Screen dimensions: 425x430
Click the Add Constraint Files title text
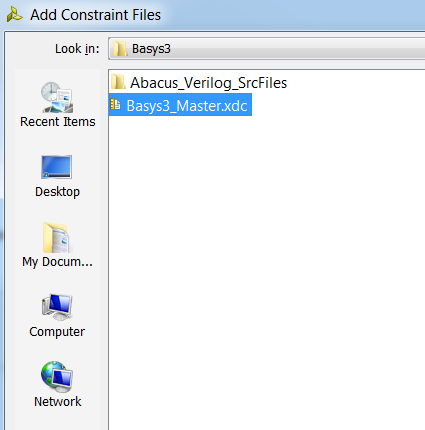click(95, 15)
